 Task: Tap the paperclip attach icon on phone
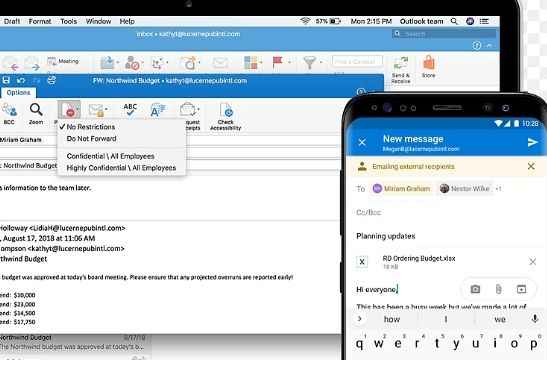tap(499, 289)
